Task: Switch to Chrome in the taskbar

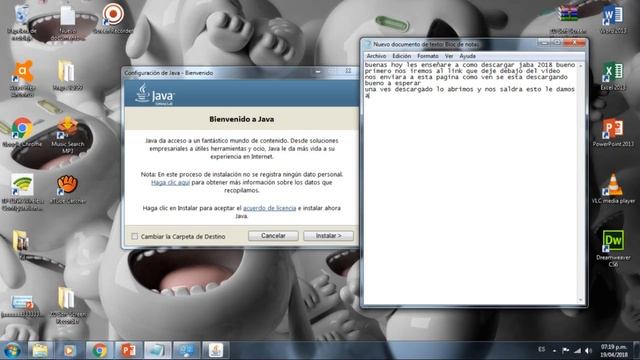Action: 99,350
